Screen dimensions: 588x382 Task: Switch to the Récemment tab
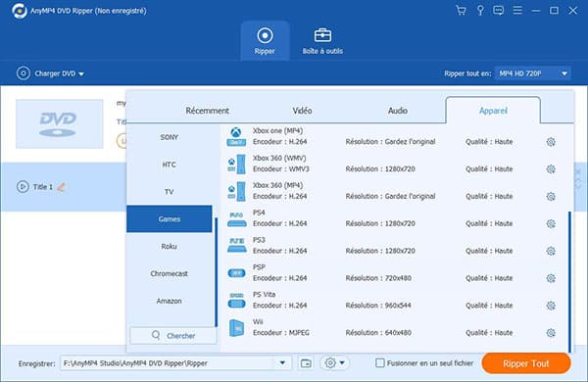[x=208, y=111]
